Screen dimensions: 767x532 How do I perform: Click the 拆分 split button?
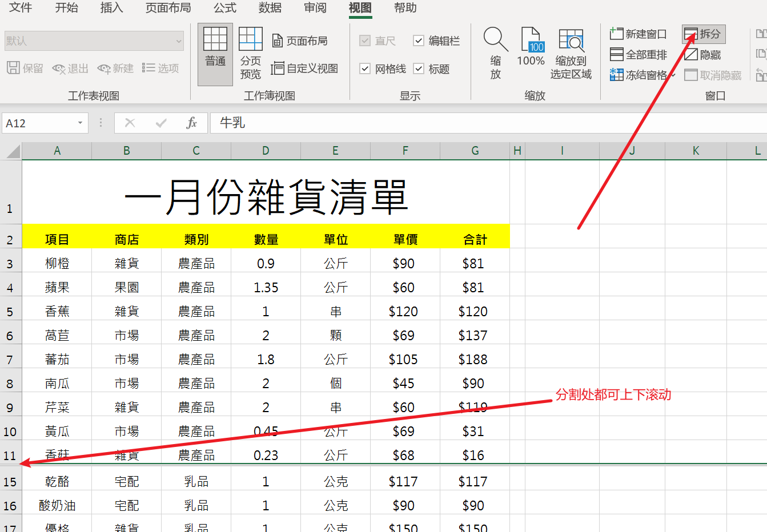704,34
